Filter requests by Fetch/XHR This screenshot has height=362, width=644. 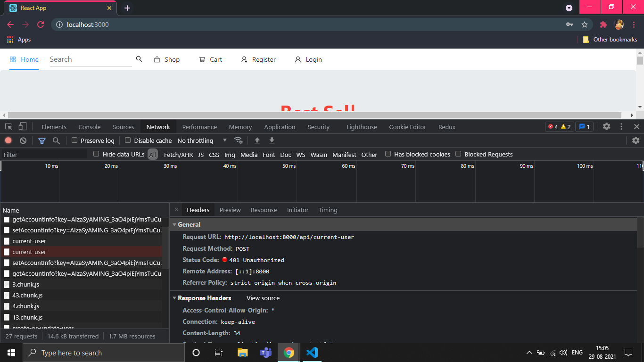coord(178,155)
